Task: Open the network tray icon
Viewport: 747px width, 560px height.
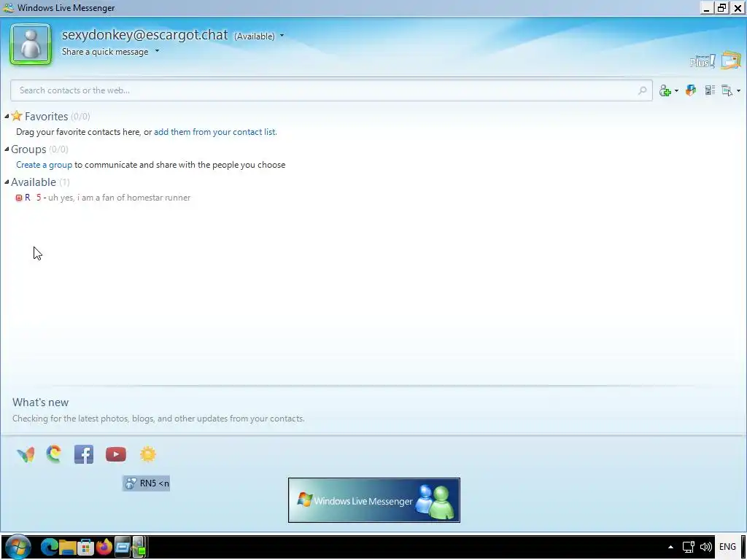Action: [689, 547]
